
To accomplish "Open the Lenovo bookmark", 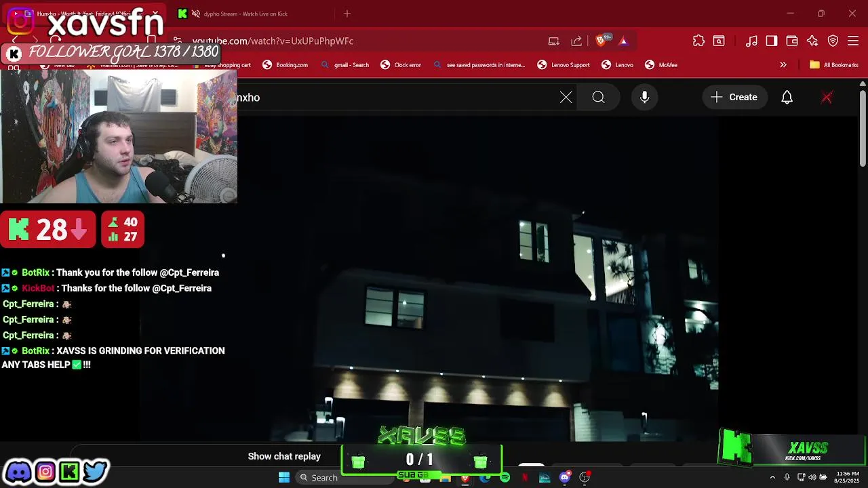I will 617,65.
